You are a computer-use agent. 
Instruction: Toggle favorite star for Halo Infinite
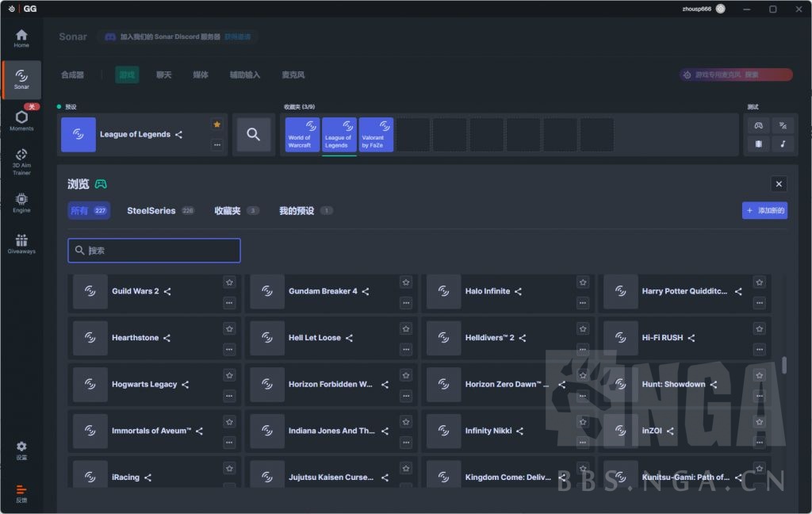pyautogui.click(x=583, y=282)
